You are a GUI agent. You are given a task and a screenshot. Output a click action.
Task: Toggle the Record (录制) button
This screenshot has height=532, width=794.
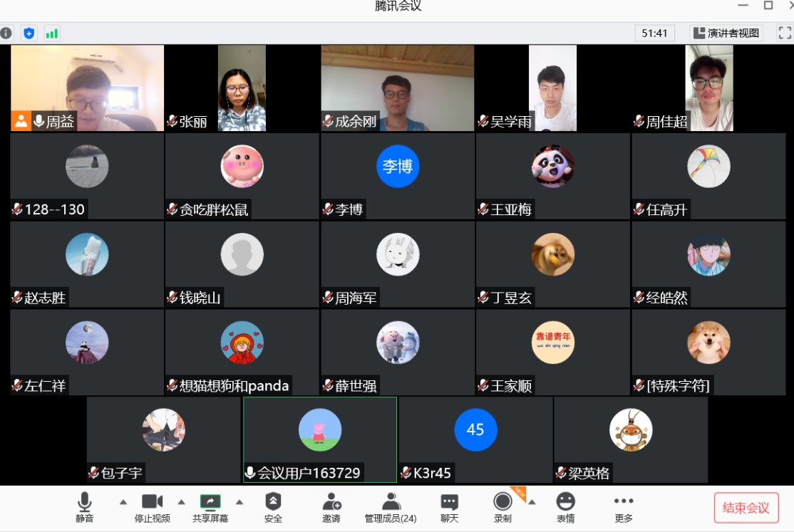(x=503, y=507)
